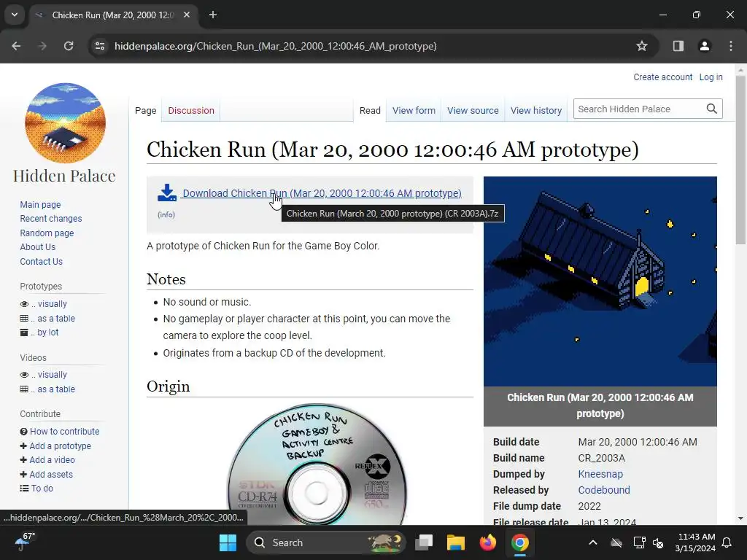Open site information icon in address bar
This screenshot has height=560, width=747.
(100, 46)
